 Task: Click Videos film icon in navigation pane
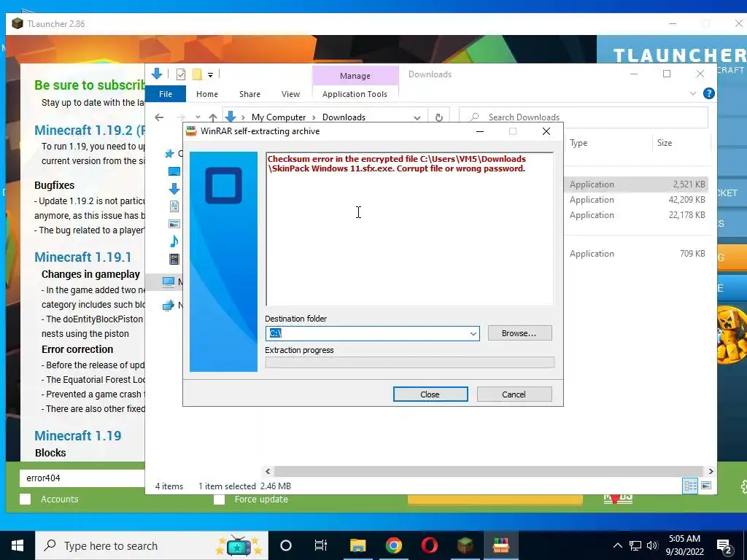(174, 259)
